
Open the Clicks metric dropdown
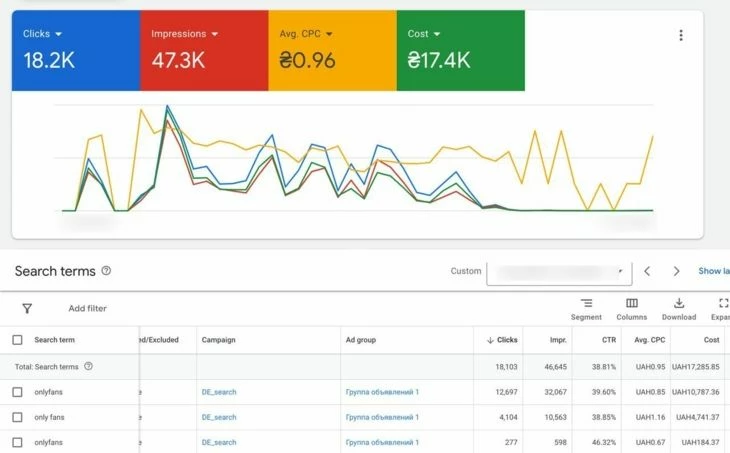[42, 34]
